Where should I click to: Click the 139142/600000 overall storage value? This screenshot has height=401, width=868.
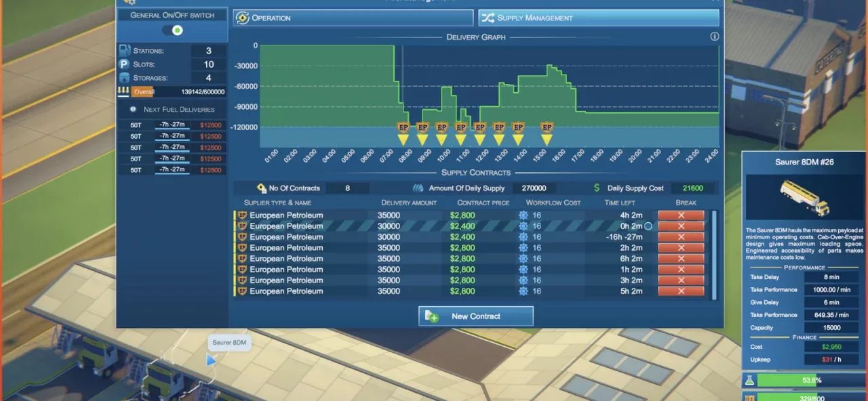point(203,92)
